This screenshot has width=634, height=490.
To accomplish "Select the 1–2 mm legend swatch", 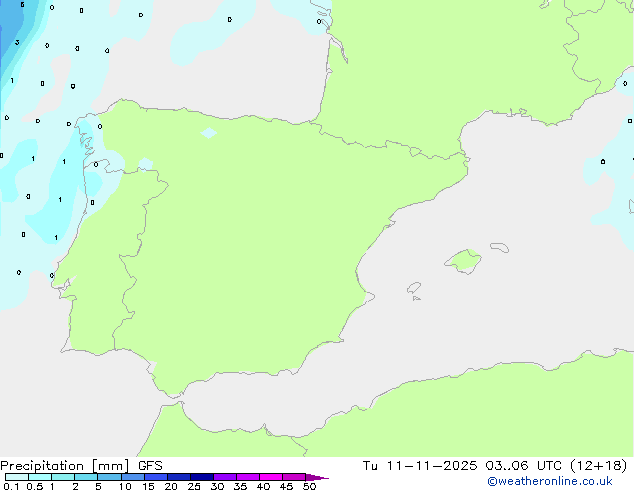I will (63, 477).
